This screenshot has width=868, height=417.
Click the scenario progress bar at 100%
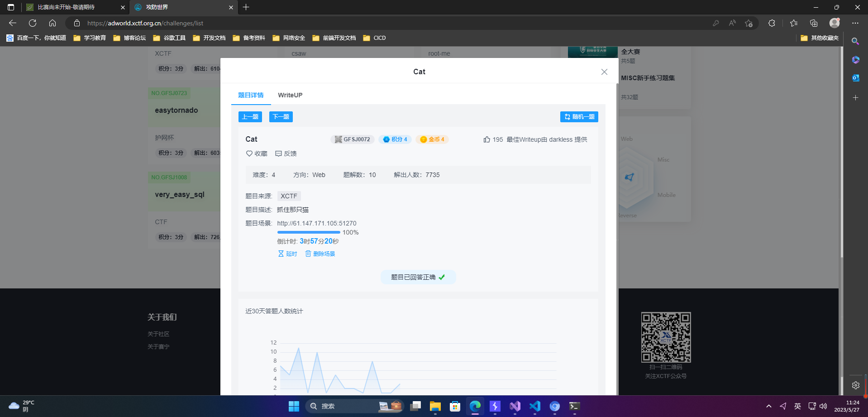tap(309, 232)
